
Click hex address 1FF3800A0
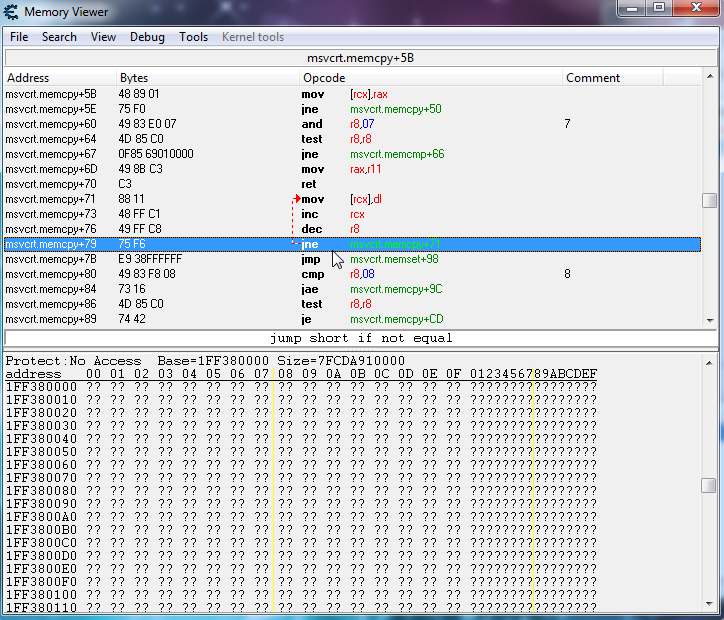(41, 517)
